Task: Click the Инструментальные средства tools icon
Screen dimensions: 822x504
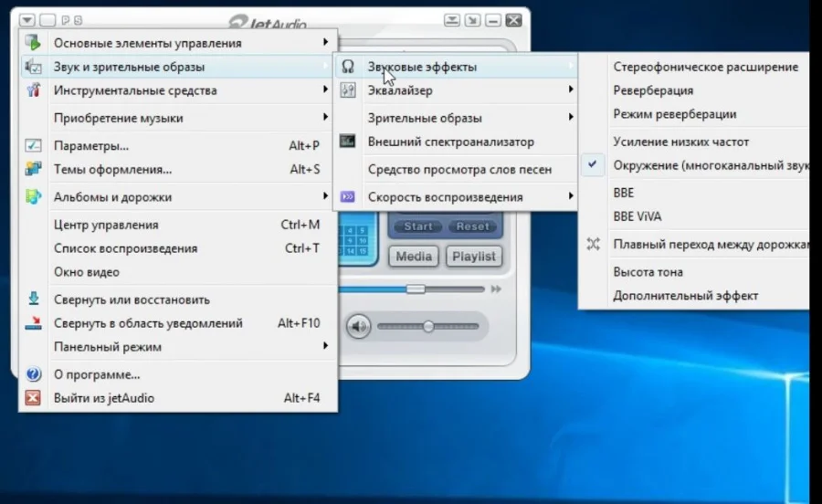Action: pos(33,90)
